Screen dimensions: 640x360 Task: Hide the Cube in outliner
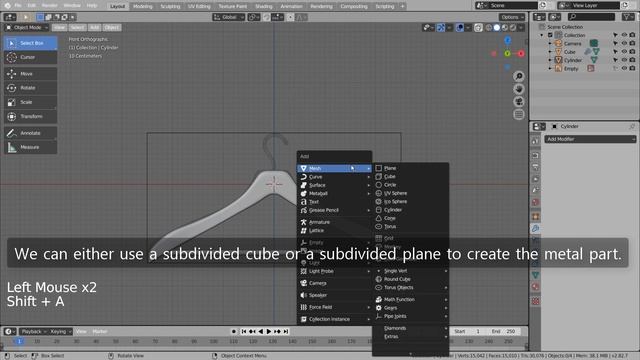[x=624, y=52]
